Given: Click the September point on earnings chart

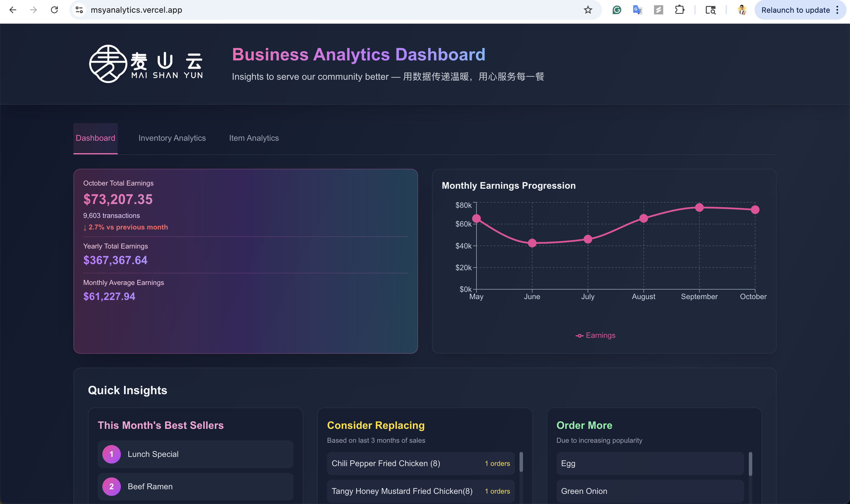Looking at the screenshot, I should point(699,207).
